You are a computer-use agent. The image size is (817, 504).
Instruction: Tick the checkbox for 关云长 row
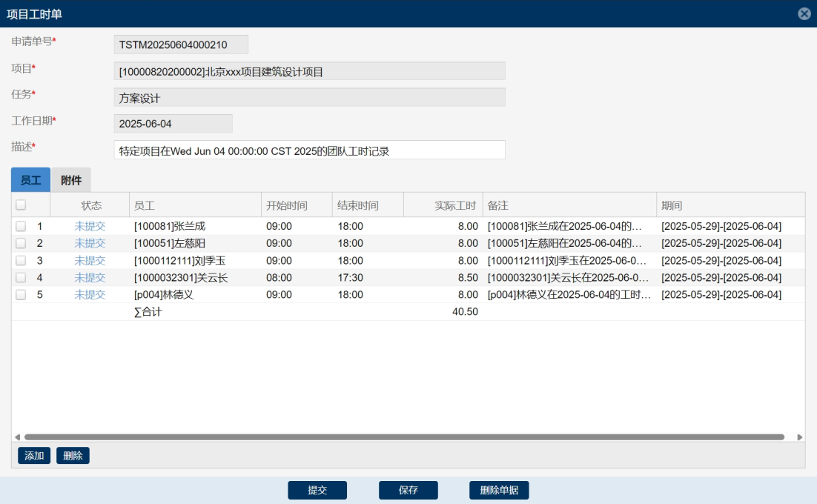click(x=21, y=277)
